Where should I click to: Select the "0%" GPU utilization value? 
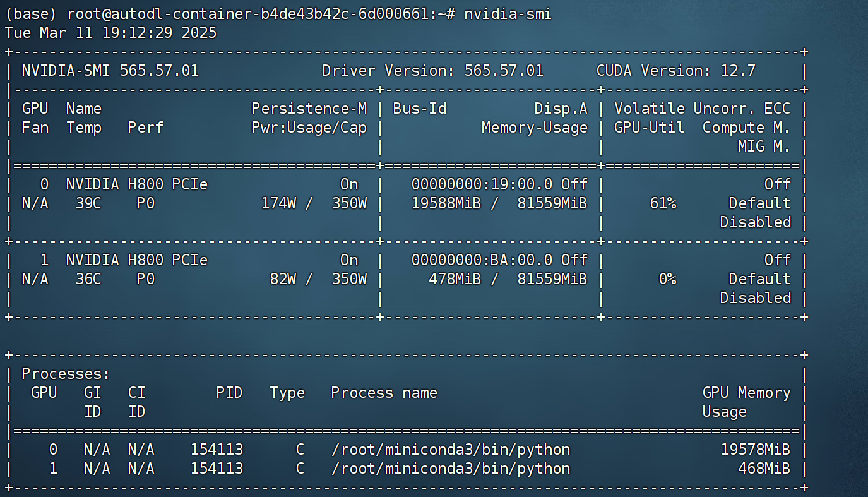click(667, 279)
